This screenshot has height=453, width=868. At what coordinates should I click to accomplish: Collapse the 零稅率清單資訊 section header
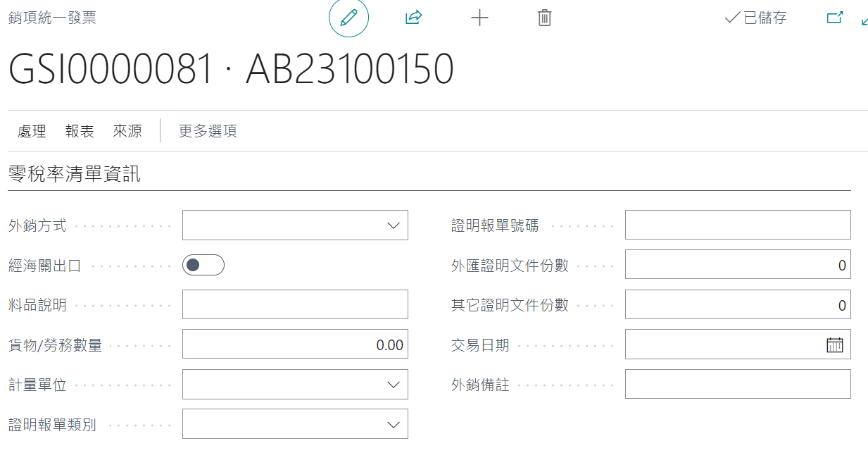75,173
